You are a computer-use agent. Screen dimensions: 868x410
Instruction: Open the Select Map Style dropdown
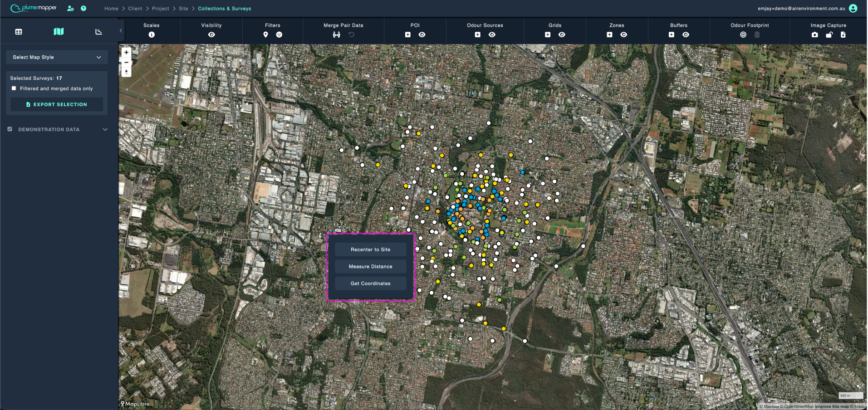[57, 57]
